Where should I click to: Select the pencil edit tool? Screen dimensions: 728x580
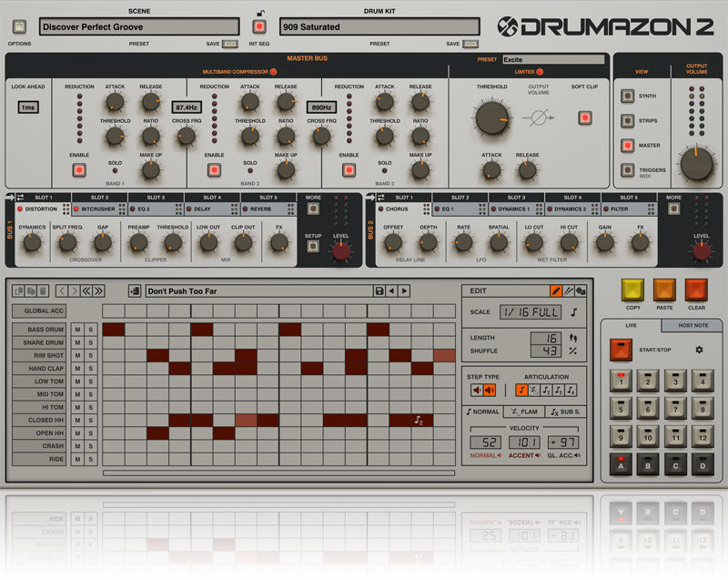pos(556,291)
